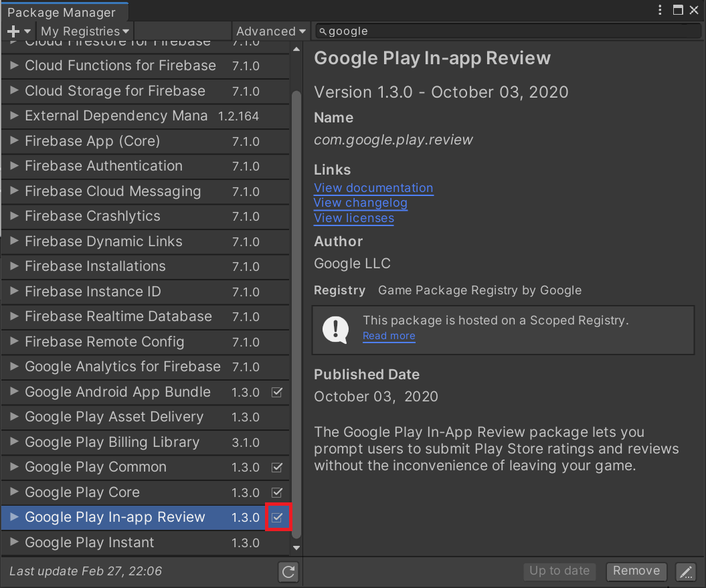Click the edit package manifest pencil icon
The image size is (706, 588).
(685, 571)
